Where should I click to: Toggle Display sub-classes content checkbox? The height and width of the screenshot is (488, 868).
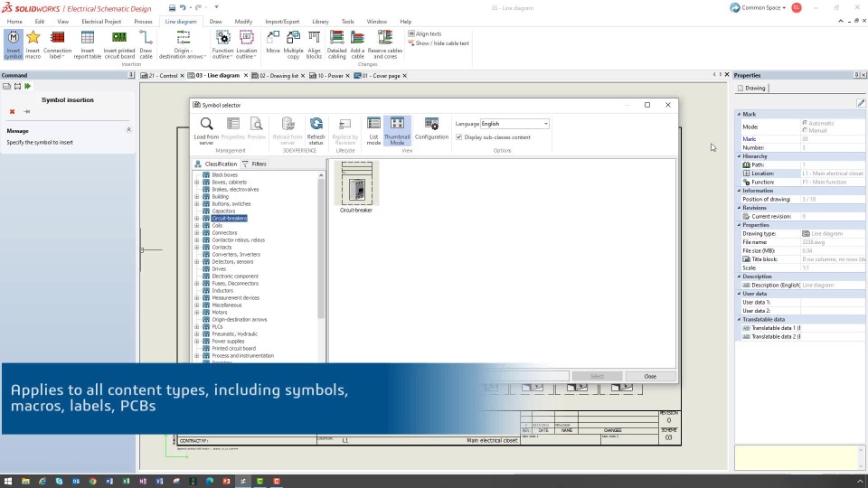(459, 137)
